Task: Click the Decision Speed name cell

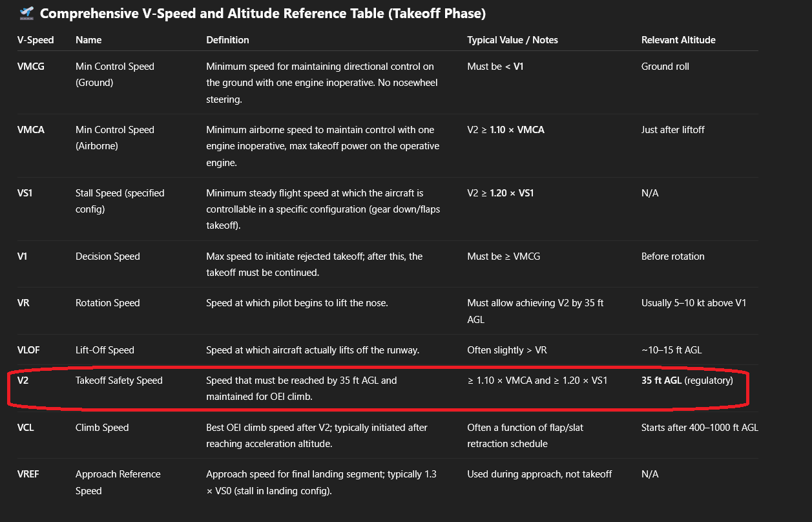Action: pyautogui.click(x=108, y=256)
